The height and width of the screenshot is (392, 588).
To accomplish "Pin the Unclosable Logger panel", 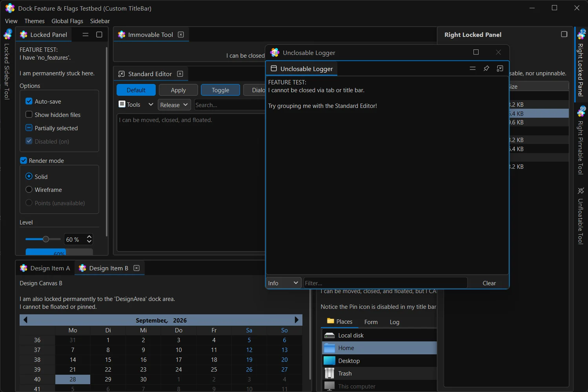I will point(486,68).
